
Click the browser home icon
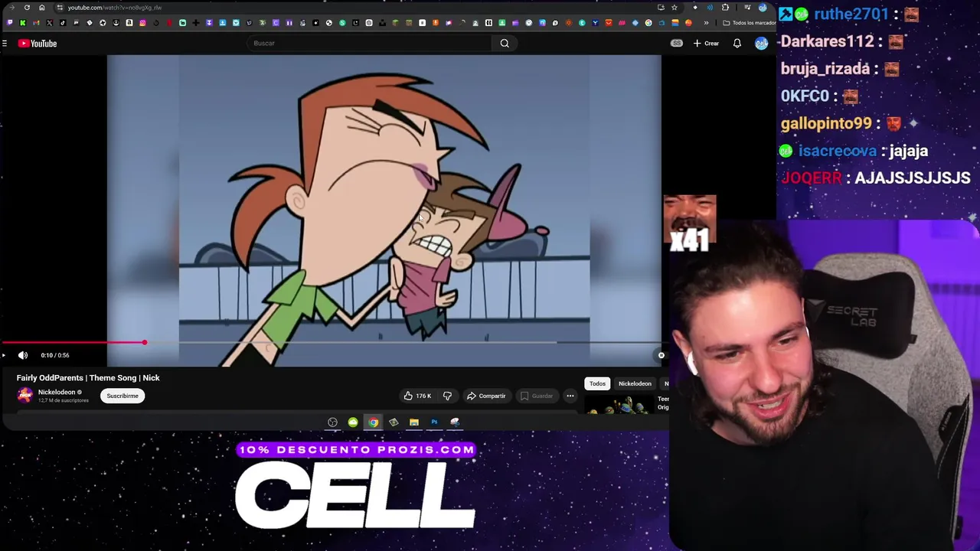click(x=42, y=8)
